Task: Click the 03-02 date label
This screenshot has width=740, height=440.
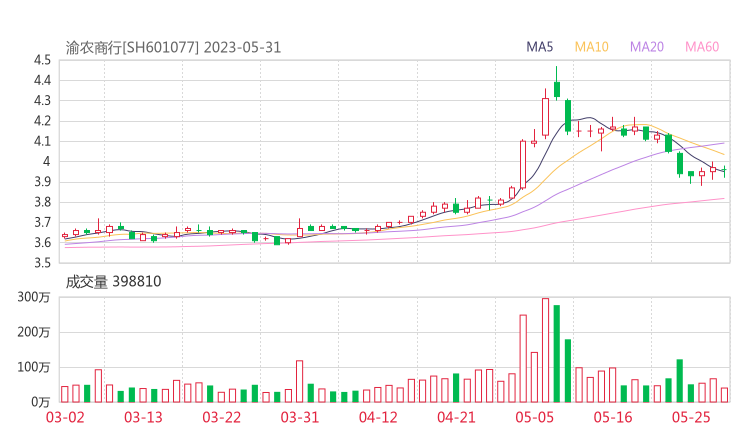Action: point(65,418)
